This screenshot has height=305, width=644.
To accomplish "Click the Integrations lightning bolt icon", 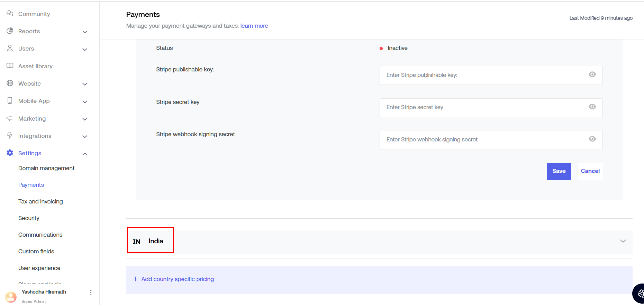I will (x=10, y=136).
